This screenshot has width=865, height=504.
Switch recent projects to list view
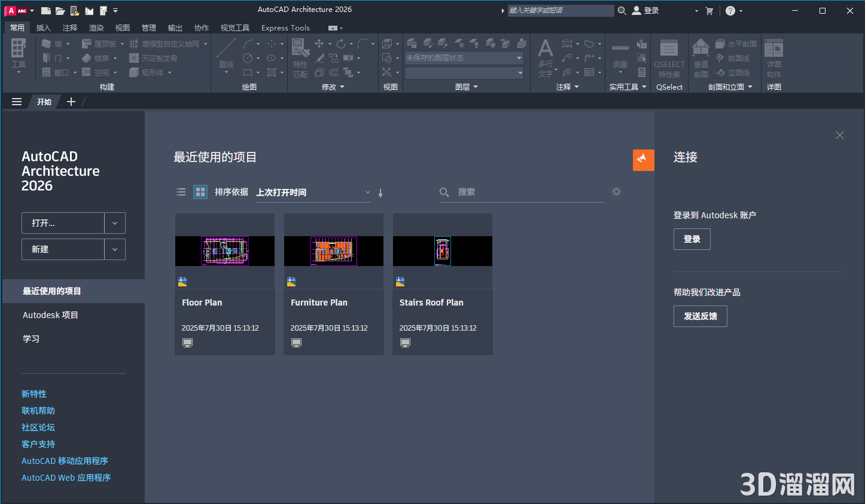point(181,192)
